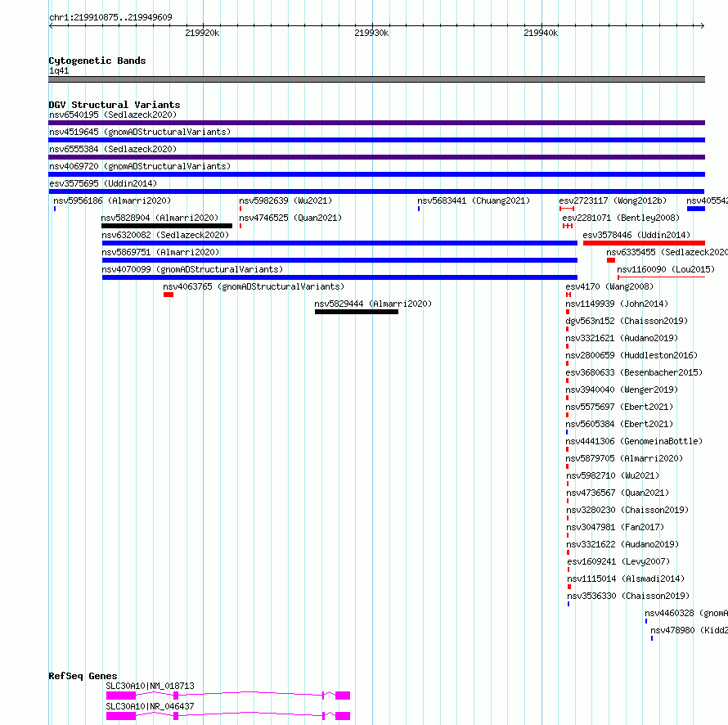Open the nsv4746525 (Quan2021) label
Viewport: 728px width, 725px height.
(290, 218)
